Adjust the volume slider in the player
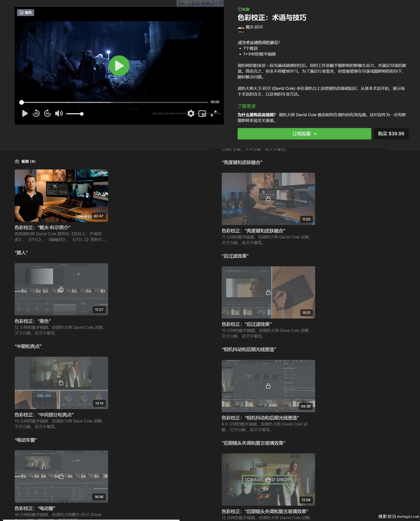 click(x=75, y=114)
